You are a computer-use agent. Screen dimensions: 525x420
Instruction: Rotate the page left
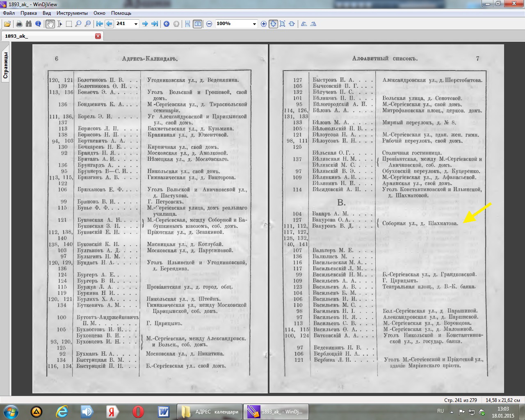[304, 24]
